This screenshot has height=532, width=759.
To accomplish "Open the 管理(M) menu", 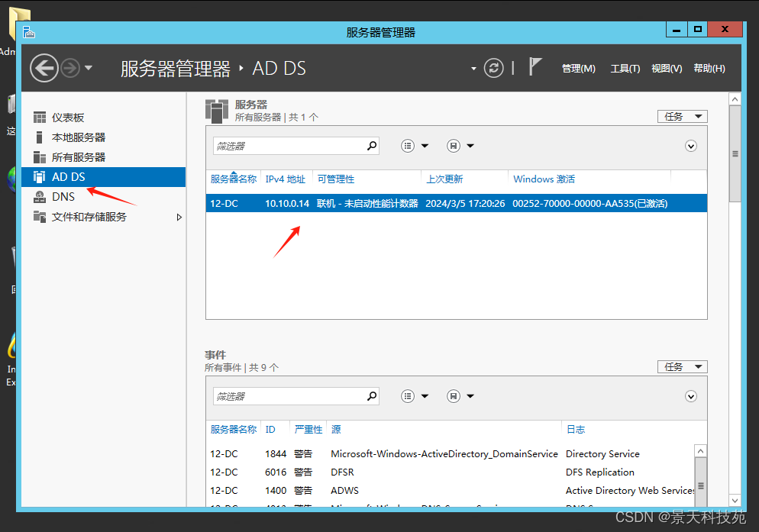I will (579, 69).
